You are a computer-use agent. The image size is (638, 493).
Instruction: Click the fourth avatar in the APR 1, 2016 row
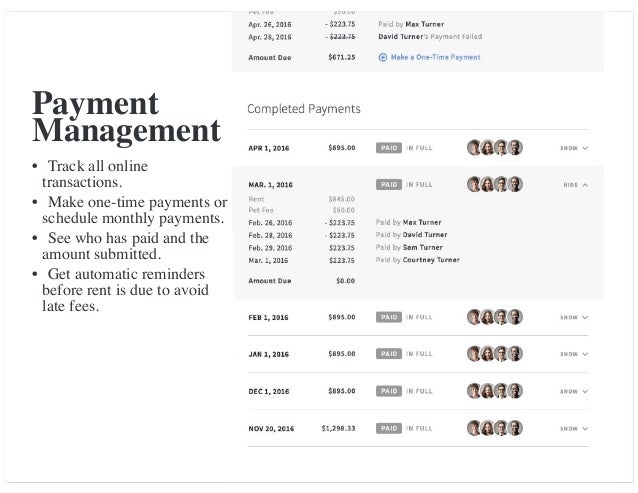point(516,148)
